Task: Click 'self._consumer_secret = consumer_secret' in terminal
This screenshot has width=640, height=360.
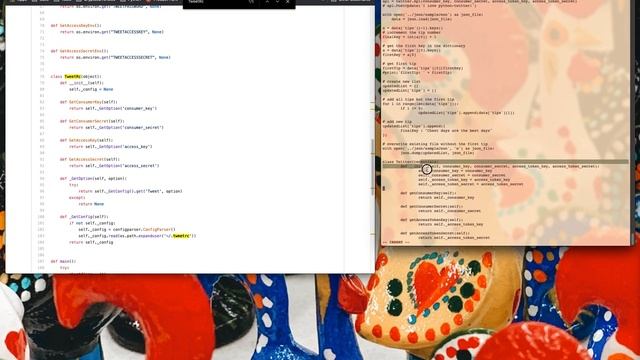Action: [x=462, y=175]
